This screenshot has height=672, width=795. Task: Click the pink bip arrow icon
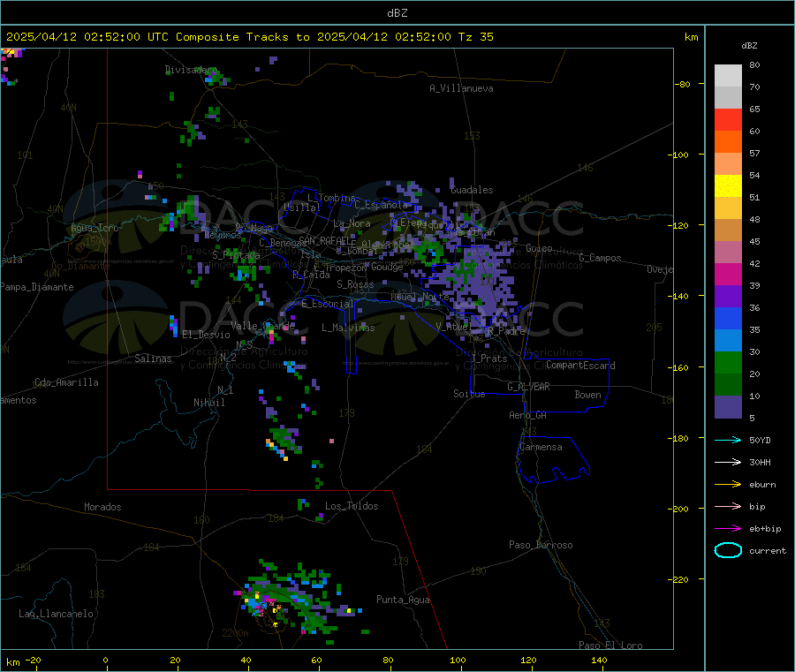pos(728,506)
